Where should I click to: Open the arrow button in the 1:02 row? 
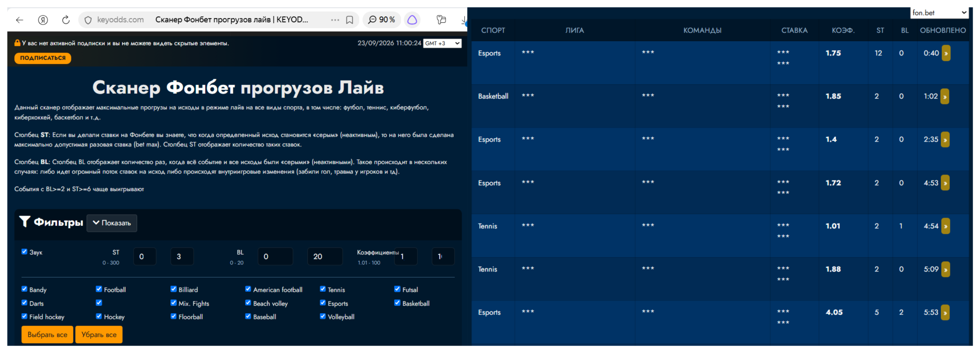click(945, 96)
